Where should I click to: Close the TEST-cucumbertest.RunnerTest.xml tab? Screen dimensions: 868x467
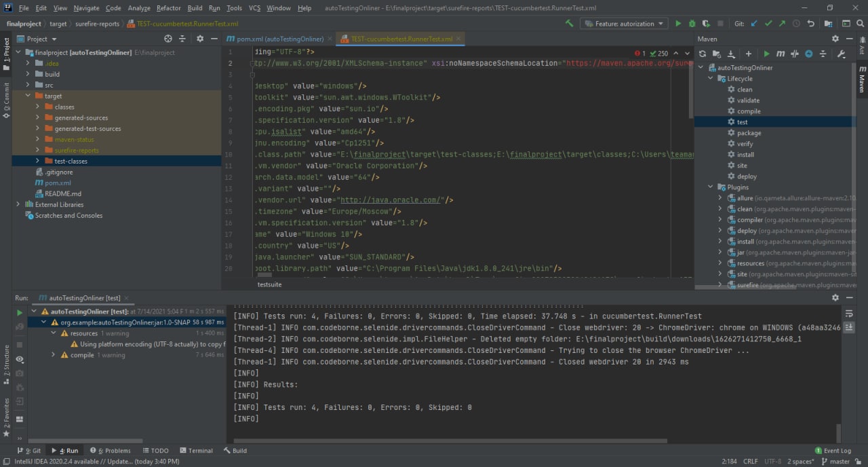point(458,39)
